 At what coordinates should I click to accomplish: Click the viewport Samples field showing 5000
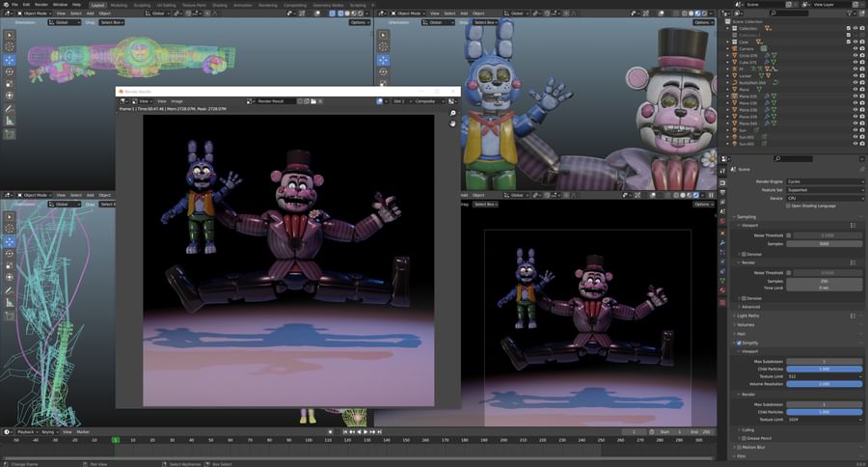coord(825,244)
